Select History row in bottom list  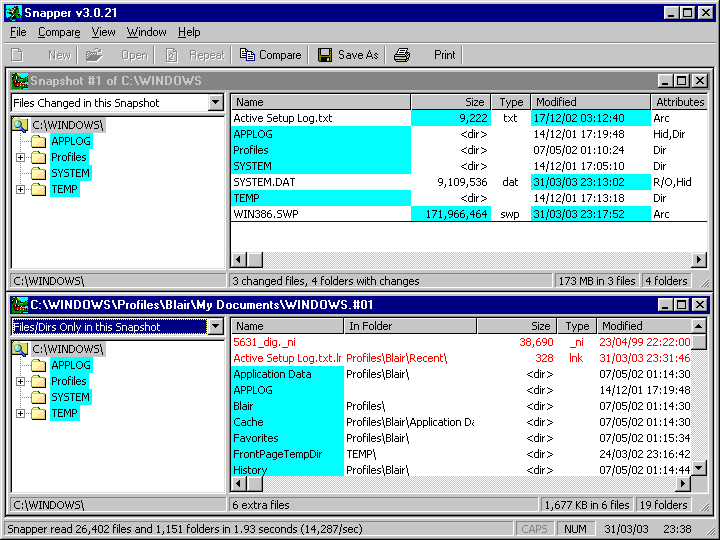(461, 470)
